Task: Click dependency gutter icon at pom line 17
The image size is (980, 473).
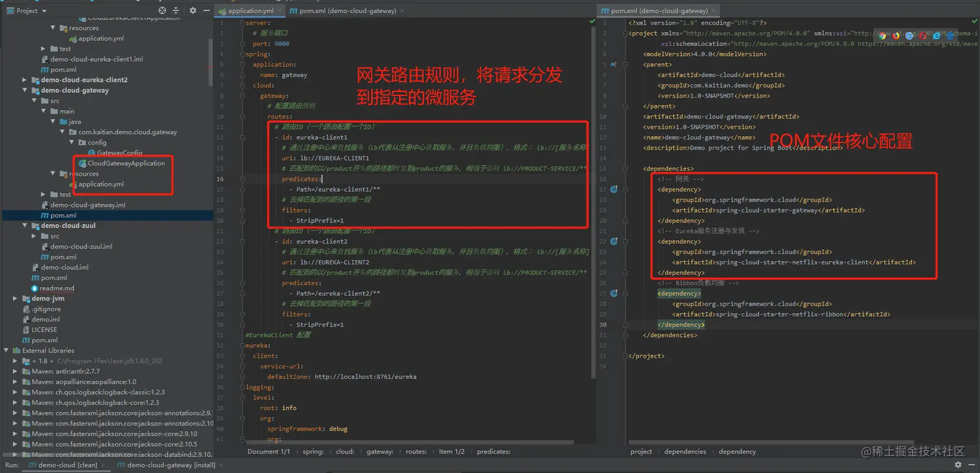Action: pos(614,190)
